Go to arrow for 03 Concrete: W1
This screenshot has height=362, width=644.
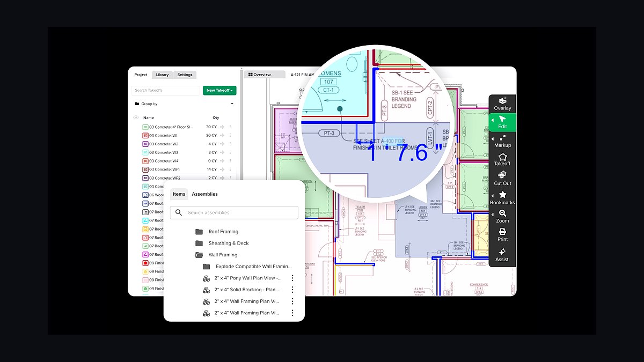[222, 136]
